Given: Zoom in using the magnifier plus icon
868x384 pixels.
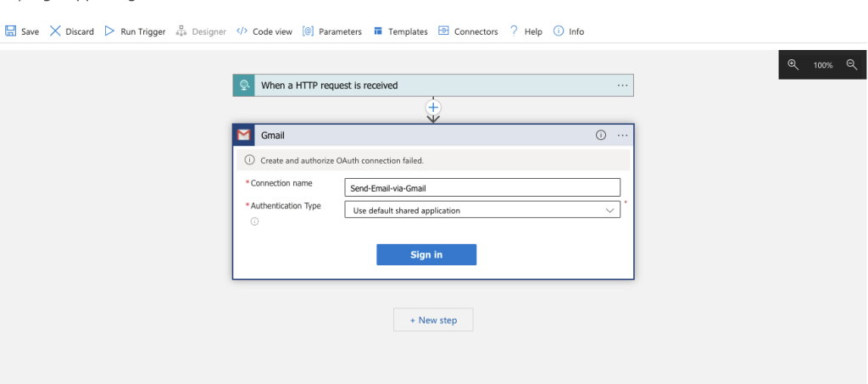Looking at the screenshot, I should pos(793,64).
